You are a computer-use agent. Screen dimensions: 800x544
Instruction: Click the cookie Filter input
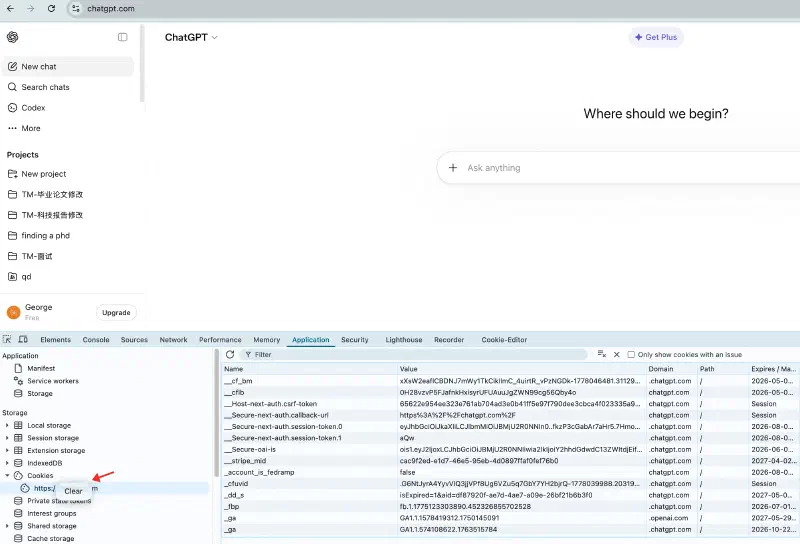[x=414, y=355]
